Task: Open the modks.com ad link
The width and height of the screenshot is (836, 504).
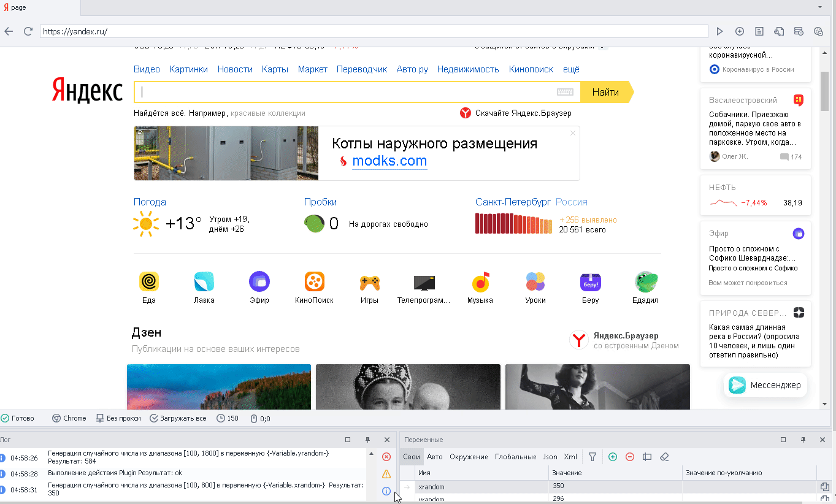Action: (389, 161)
